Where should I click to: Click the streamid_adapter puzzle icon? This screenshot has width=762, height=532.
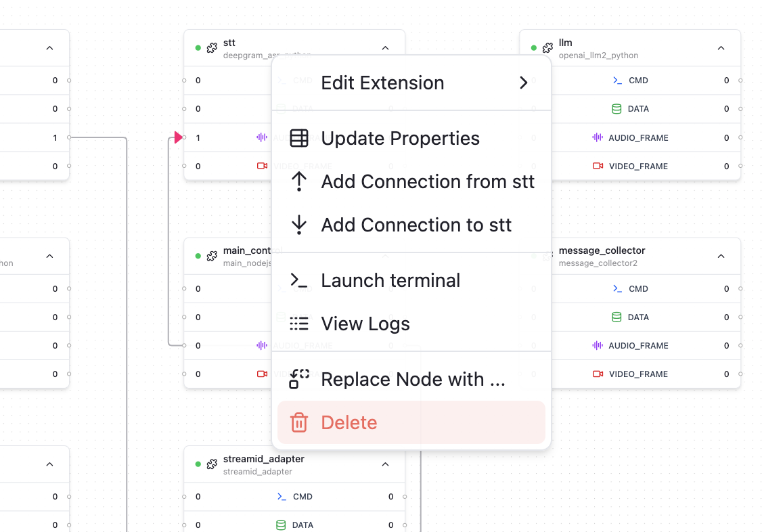(x=212, y=464)
